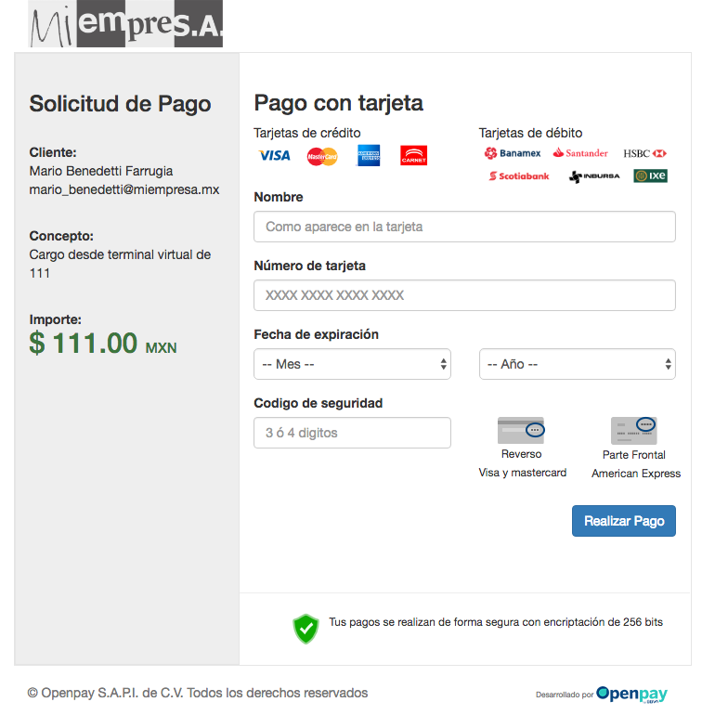Click the Codigo de seguridad field
The width and height of the screenshot is (715, 728).
coord(352,433)
